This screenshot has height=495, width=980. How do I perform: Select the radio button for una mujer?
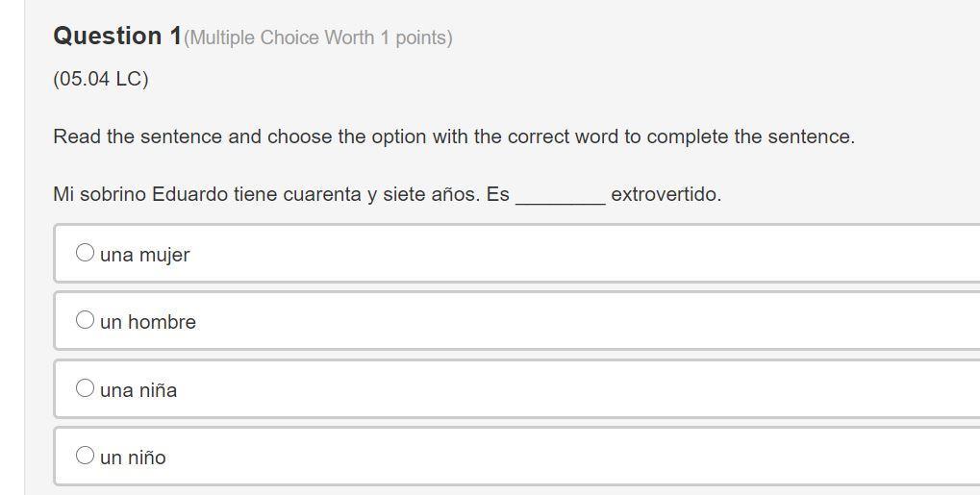[86, 253]
